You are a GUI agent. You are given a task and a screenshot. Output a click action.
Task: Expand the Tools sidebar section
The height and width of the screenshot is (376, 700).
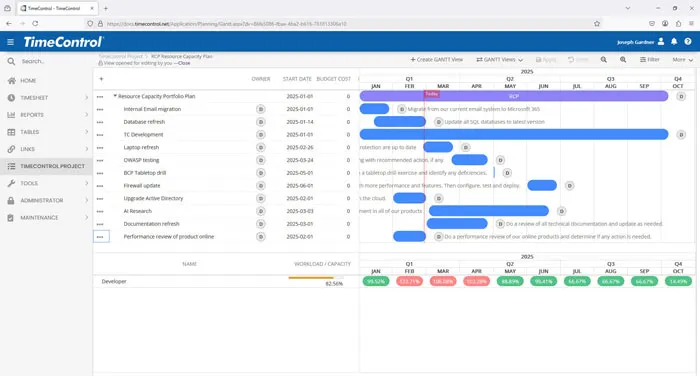[87, 184]
